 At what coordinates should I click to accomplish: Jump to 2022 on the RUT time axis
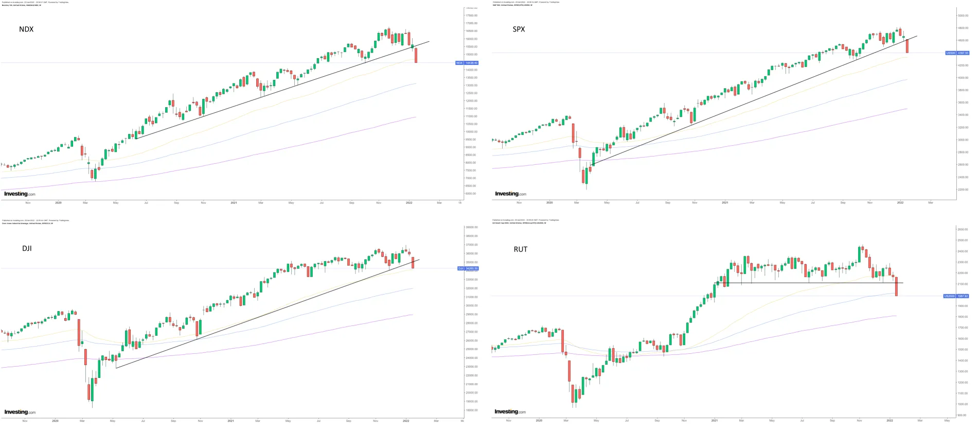889,421
